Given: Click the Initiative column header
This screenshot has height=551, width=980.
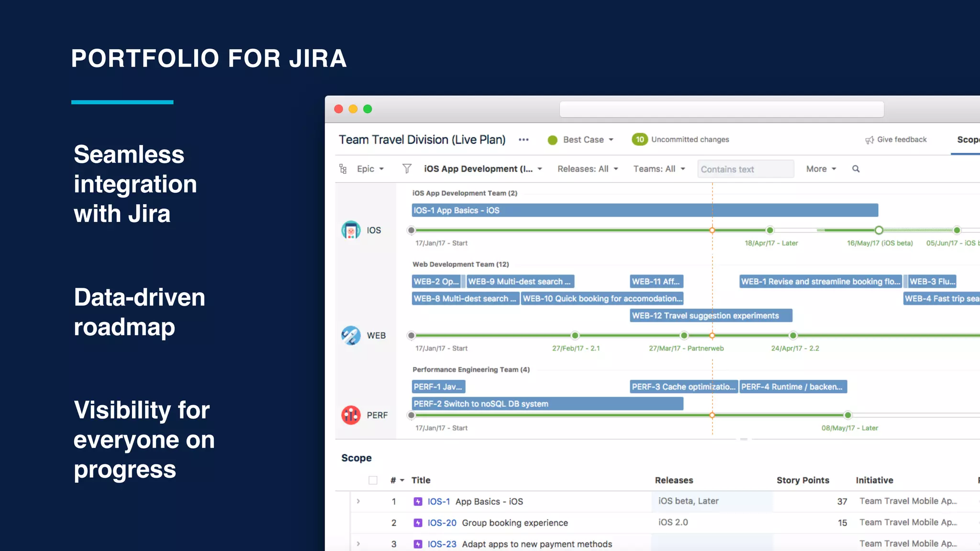Looking at the screenshot, I should pos(874,480).
